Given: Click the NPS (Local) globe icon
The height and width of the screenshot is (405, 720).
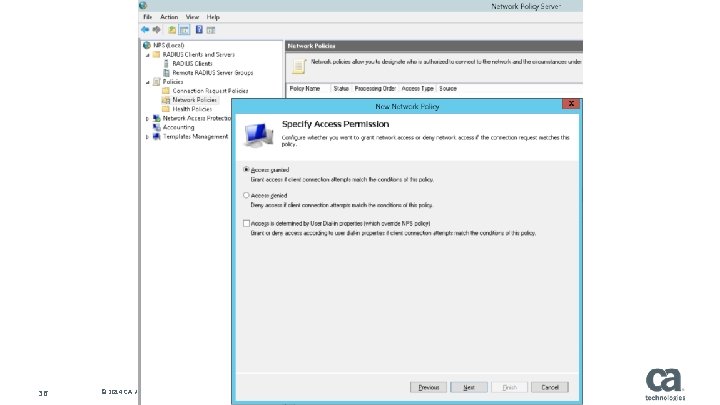Looking at the screenshot, I should coord(147,45).
